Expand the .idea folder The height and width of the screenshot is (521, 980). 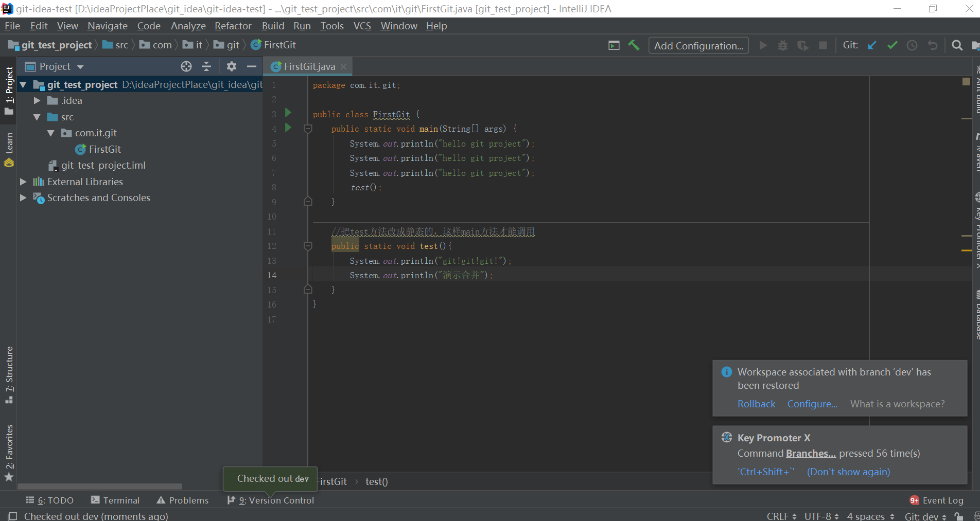[37, 101]
